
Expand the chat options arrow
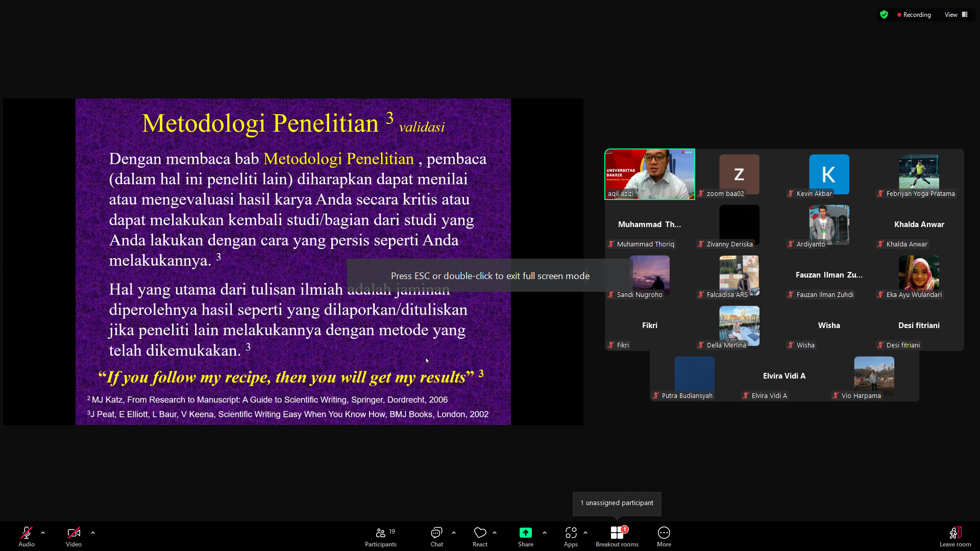pos(454,533)
